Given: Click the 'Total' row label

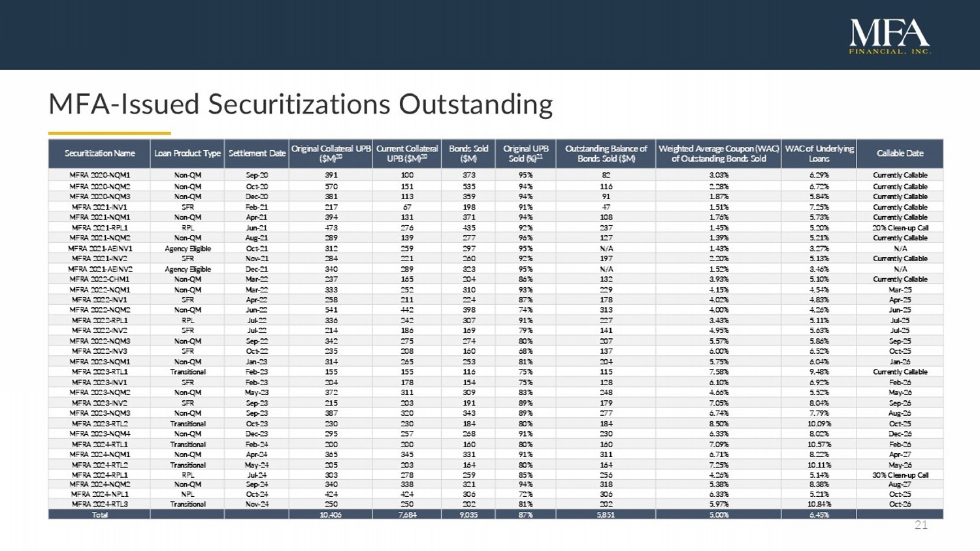Looking at the screenshot, I should coord(100,515).
